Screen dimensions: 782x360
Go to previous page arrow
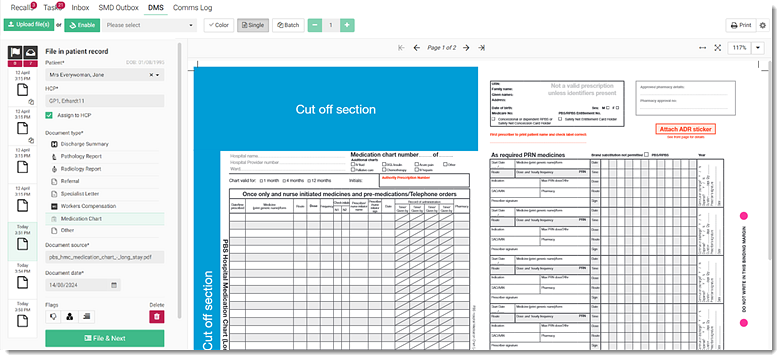(x=417, y=48)
